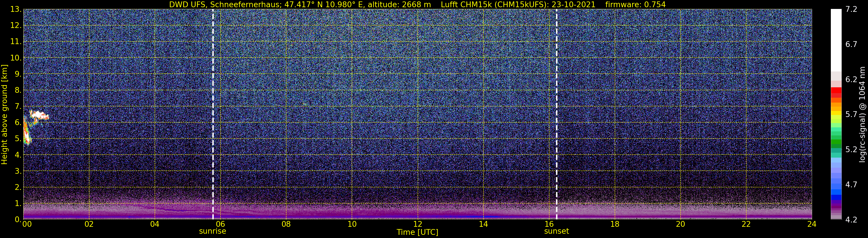Click the colorbar tick label 5.7

click(851, 115)
